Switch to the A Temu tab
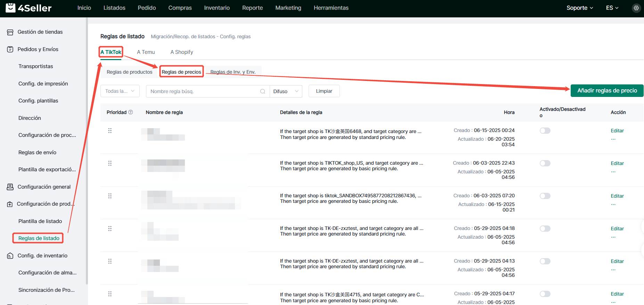 (x=146, y=52)
